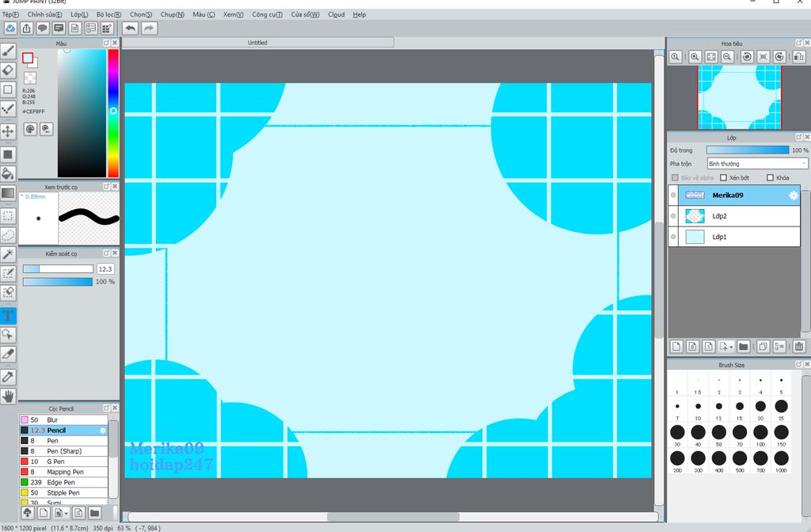
Task: Click the Merika09 layer settings gear
Action: click(793, 196)
